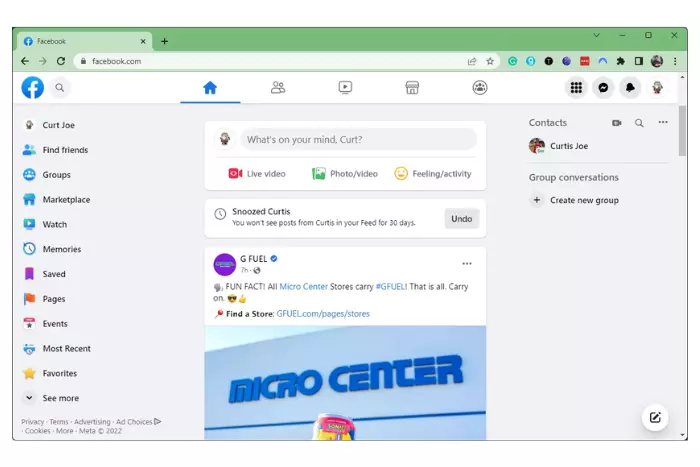Open Cookies footer link

[x=38, y=431]
